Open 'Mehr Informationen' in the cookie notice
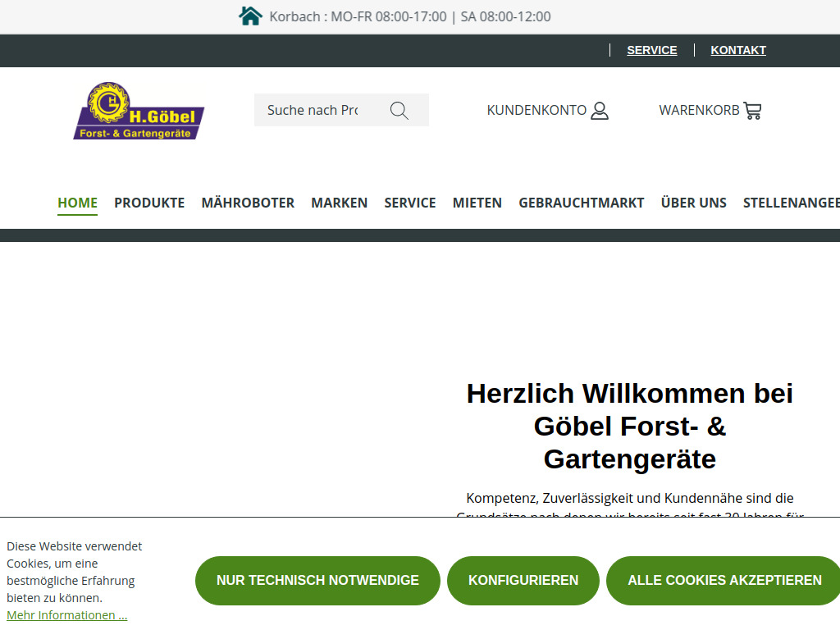 coord(66,614)
